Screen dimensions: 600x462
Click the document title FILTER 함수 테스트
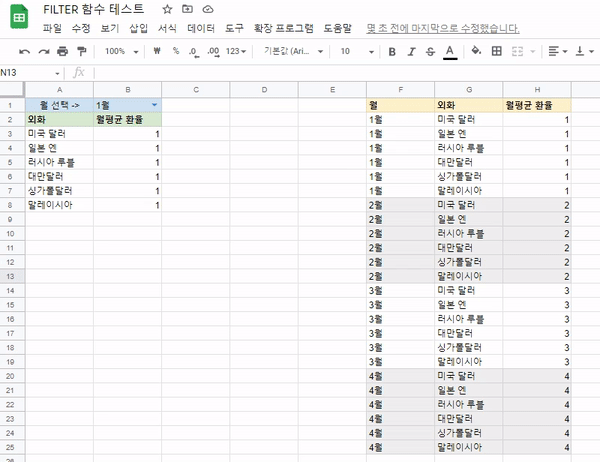click(x=93, y=9)
